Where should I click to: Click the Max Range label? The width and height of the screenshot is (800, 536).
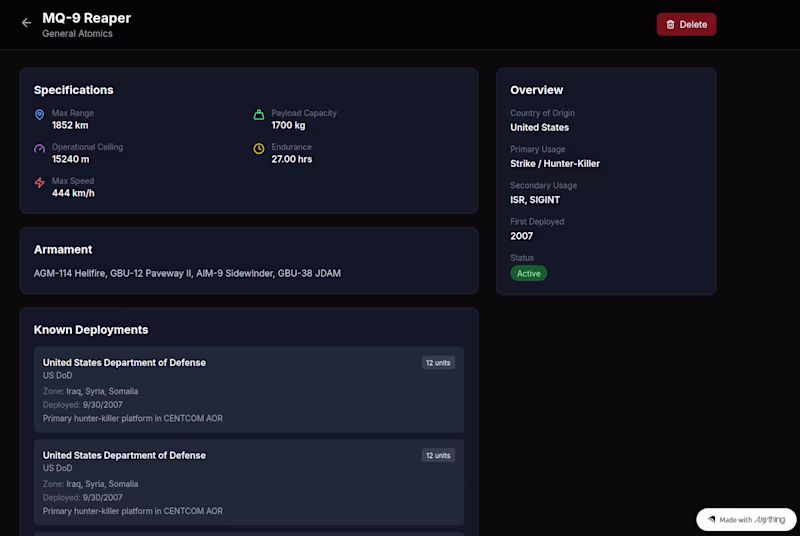(72, 113)
